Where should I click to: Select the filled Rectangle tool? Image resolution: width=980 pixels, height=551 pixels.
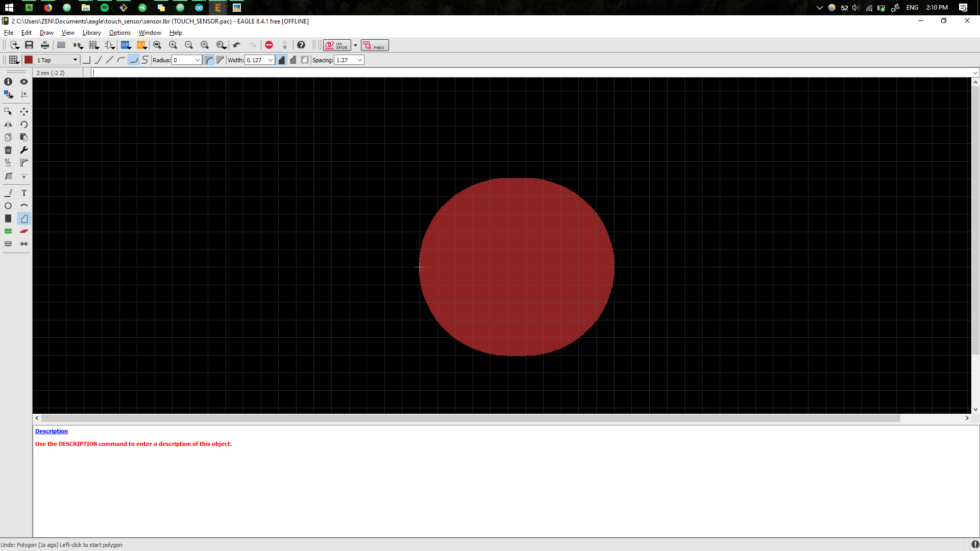pyautogui.click(x=8, y=218)
